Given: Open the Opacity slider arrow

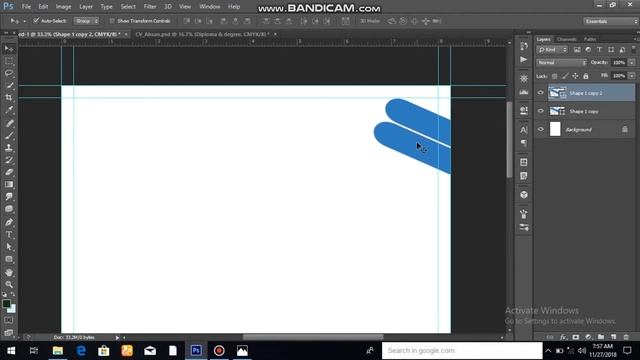Looking at the screenshot, I should click(x=632, y=62).
